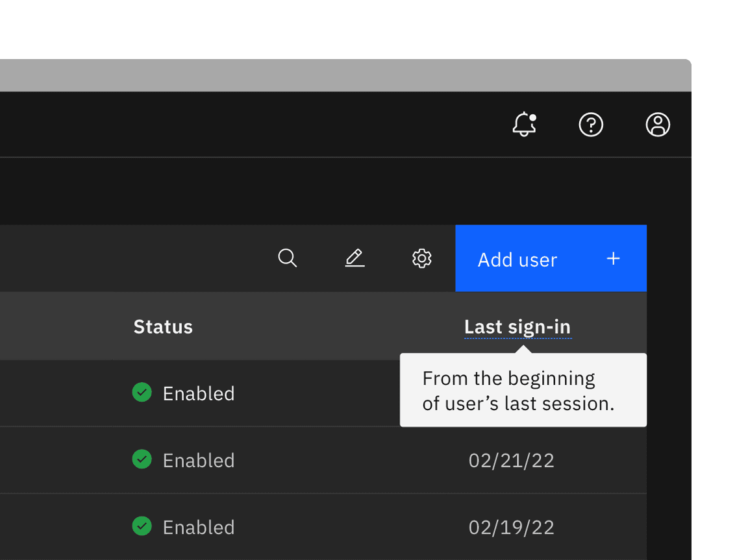Click the gray window title bar
The width and height of the screenshot is (748, 560).
[344, 75]
